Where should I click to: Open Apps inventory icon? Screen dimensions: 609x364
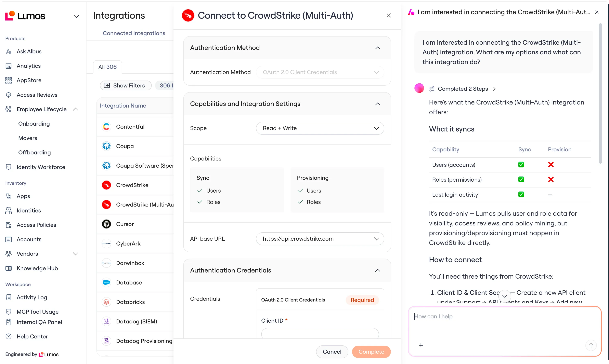9,196
